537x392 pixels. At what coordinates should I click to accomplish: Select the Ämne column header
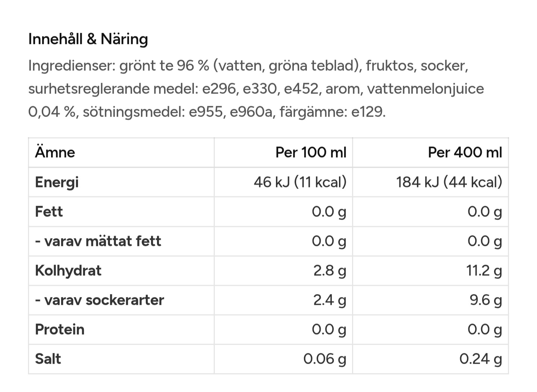[55, 152]
